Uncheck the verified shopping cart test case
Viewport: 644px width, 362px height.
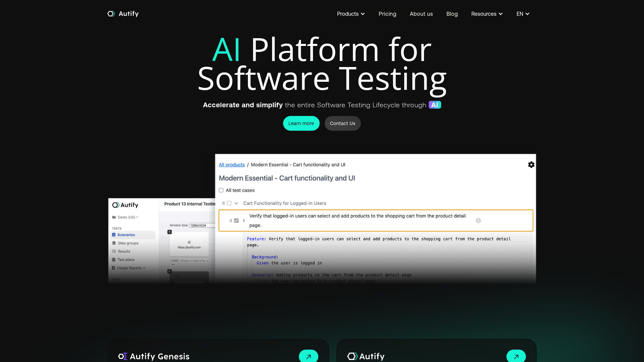[236, 221]
